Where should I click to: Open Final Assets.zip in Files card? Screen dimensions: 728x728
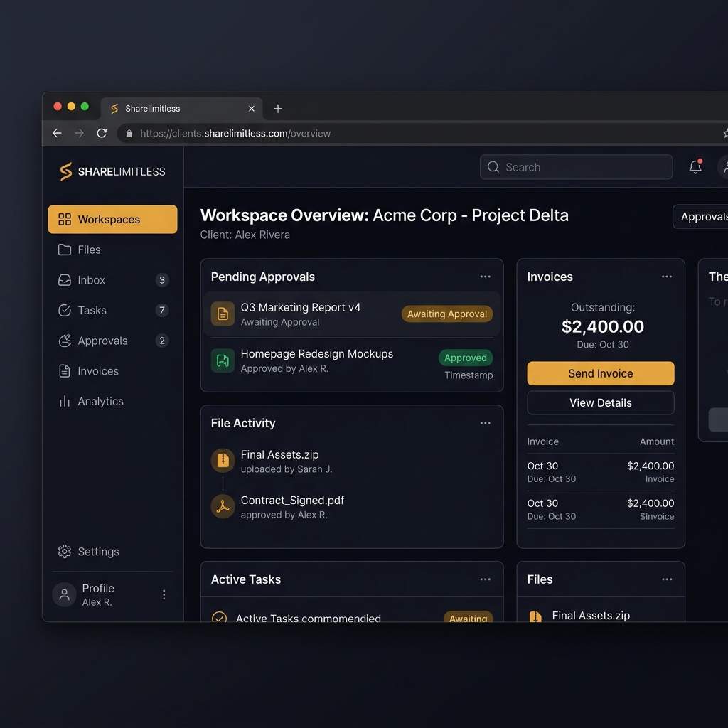(591, 616)
